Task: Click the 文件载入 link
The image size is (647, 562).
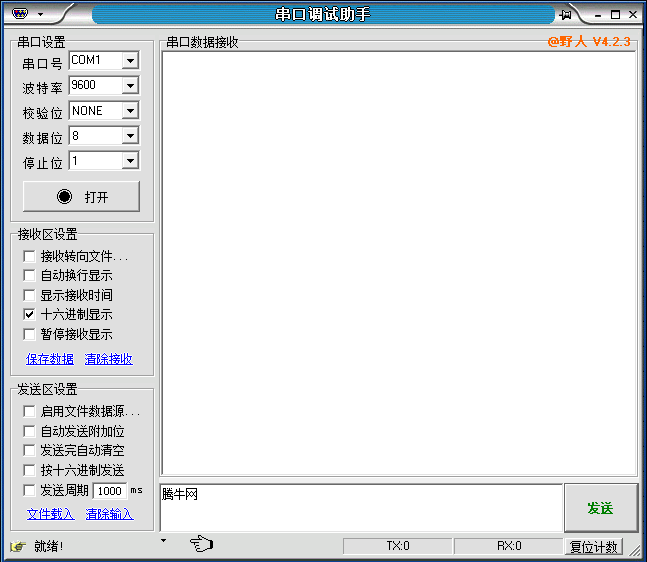Action: tap(51, 514)
